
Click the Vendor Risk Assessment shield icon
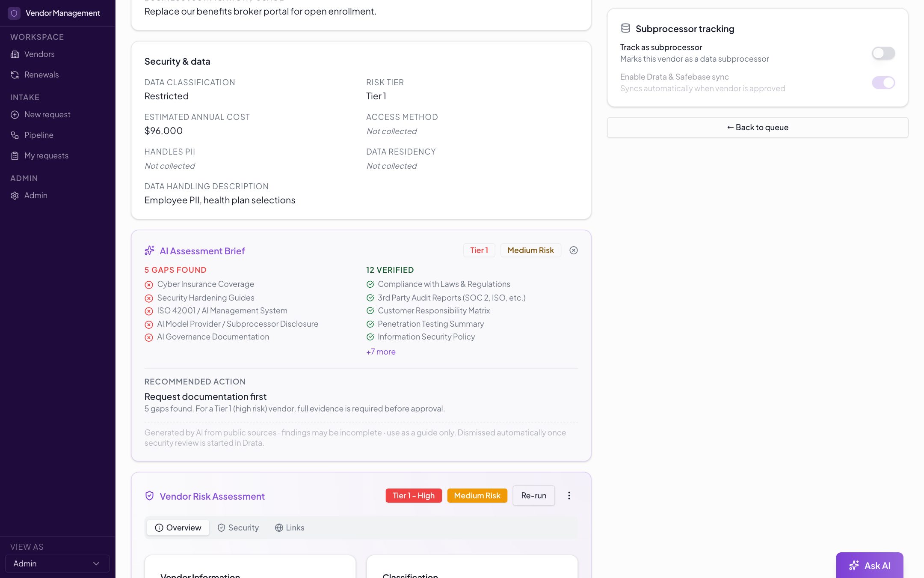click(x=149, y=496)
